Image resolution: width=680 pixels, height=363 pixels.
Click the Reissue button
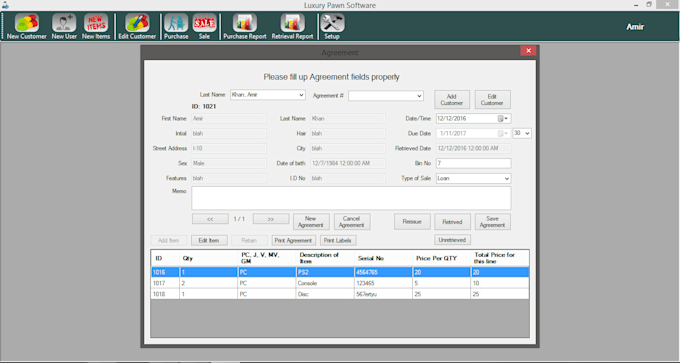[x=412, y=222]
